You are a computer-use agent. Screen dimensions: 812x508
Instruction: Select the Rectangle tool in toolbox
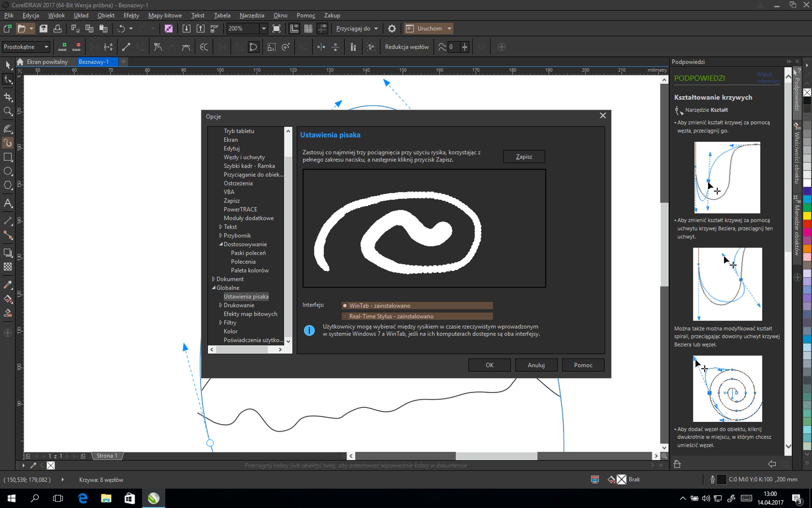(x=8, y=157)
